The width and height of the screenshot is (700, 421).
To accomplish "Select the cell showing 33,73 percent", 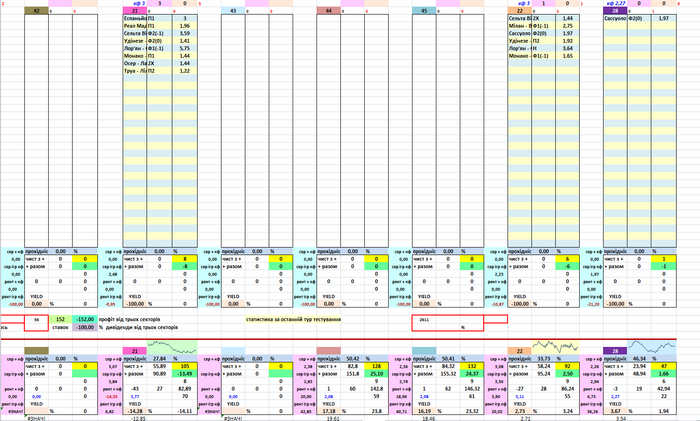I will click(544, 358).
